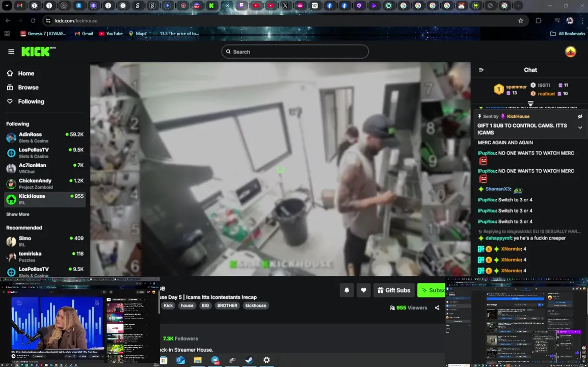This screenshot has width=588, height=367.
Task: Open the profile avatar menu
Action: tap(570, 52)
